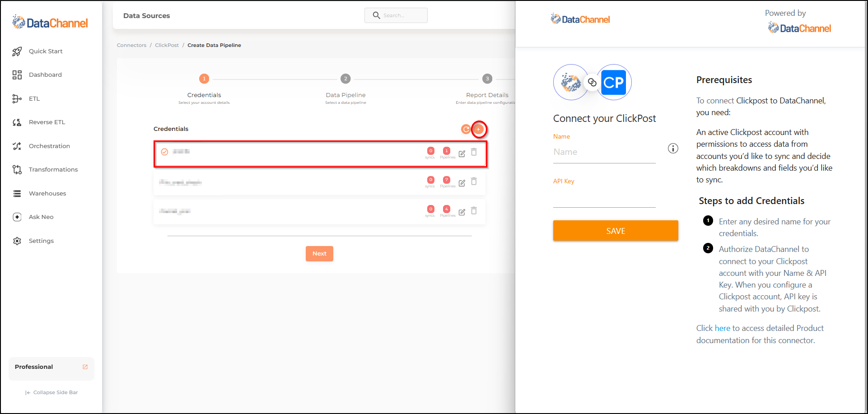Image resolution: width=868 pixels, height=414 pixels.
Task: Open Quick Start rocket icon in sidebar
Action: pyautogui.click(x=17, y=51)
